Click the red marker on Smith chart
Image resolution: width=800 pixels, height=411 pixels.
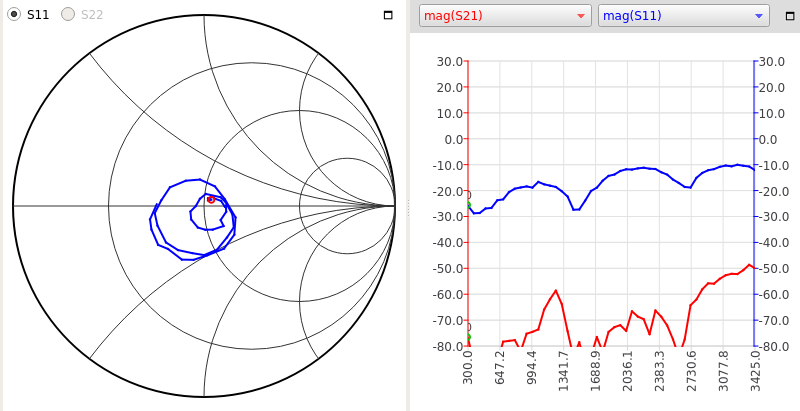[211, 199]
